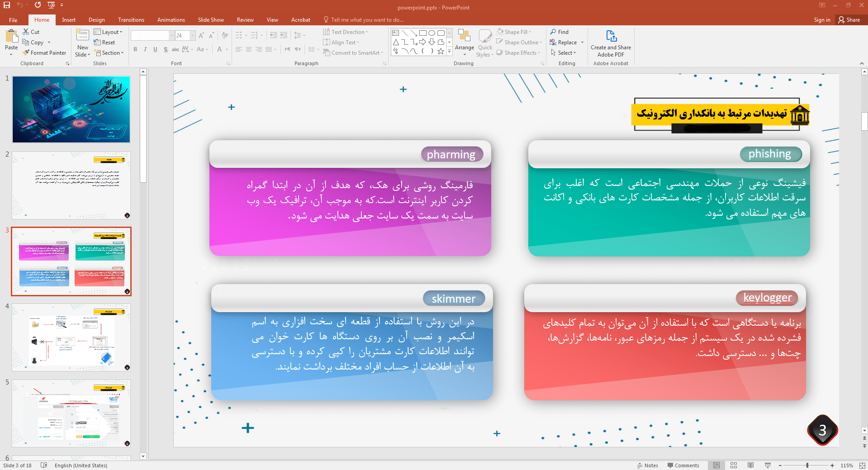Click the Replace button

(x=564, y=43)
